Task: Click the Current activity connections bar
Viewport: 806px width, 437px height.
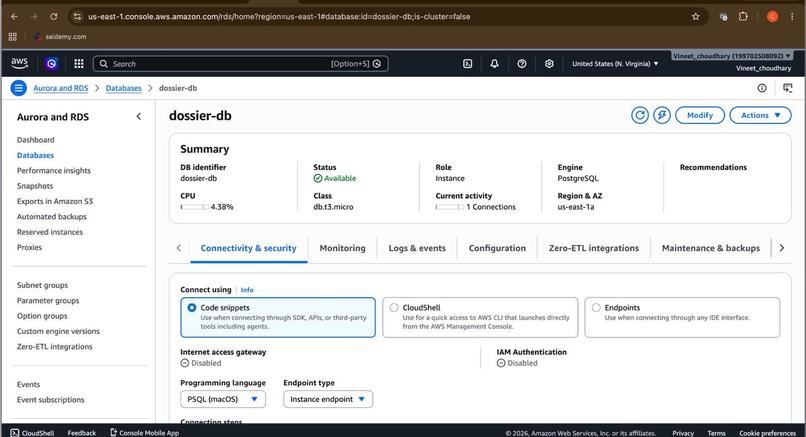Action: [x=450, y=207]
